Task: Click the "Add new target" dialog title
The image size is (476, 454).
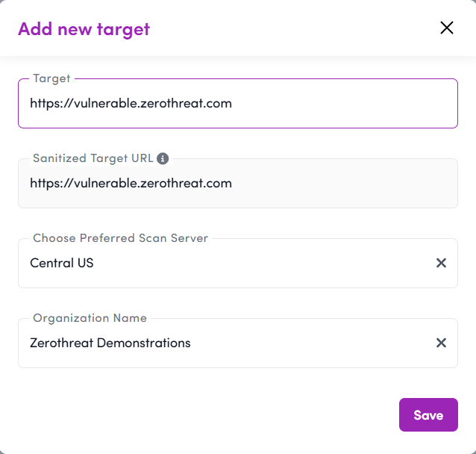Action: point(84,29)
